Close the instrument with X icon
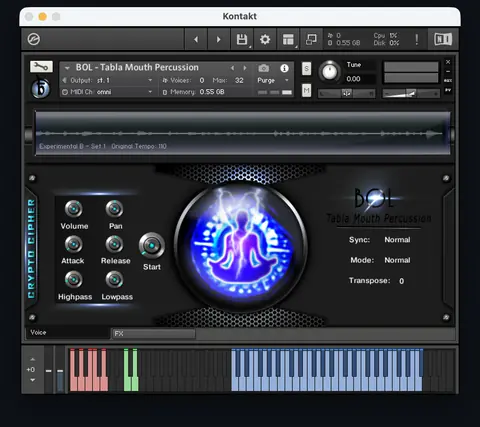The height and width of the screenshot is (427, 480). 448,62
